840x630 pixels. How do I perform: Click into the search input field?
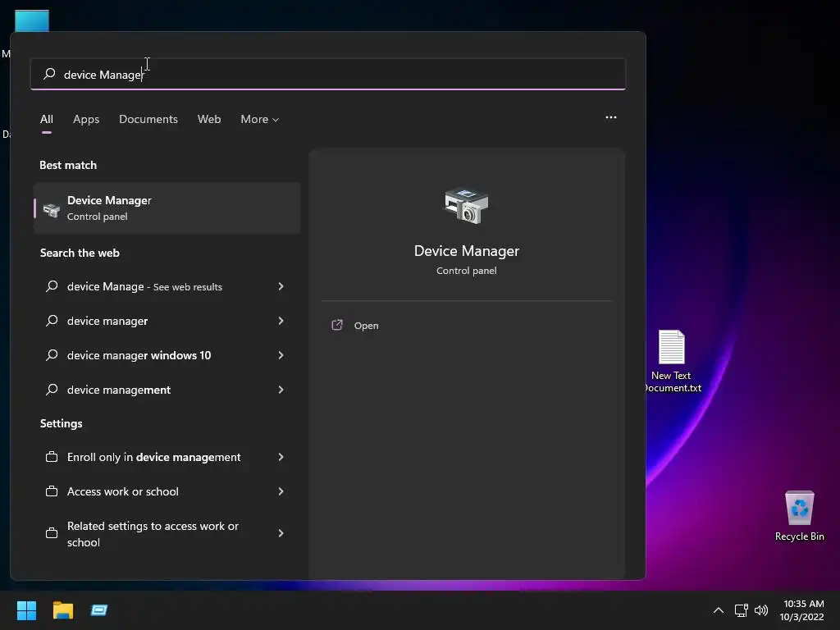tap(328, 74)
